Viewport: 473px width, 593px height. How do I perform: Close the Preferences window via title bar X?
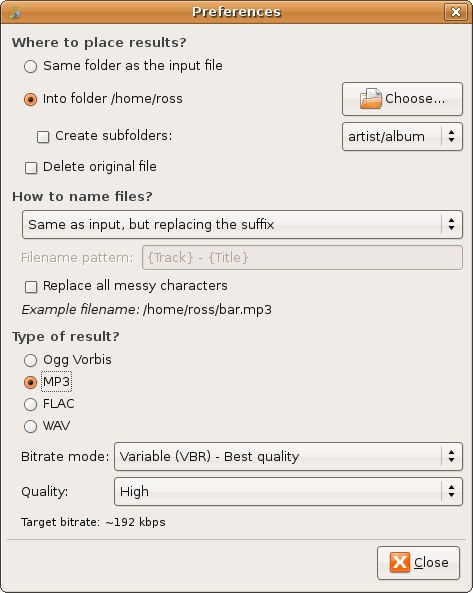pyautogui.click(x=456, y=12)
